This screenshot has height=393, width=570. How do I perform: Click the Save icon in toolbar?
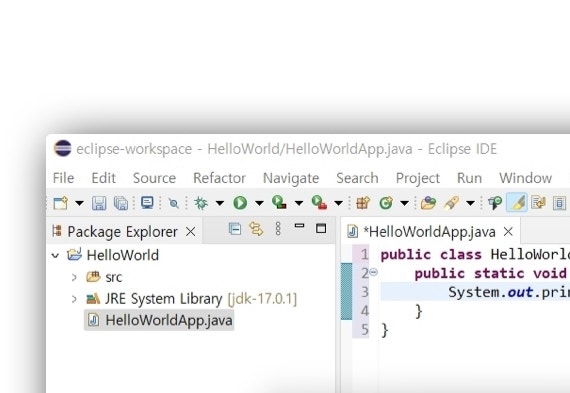(99, 203)
